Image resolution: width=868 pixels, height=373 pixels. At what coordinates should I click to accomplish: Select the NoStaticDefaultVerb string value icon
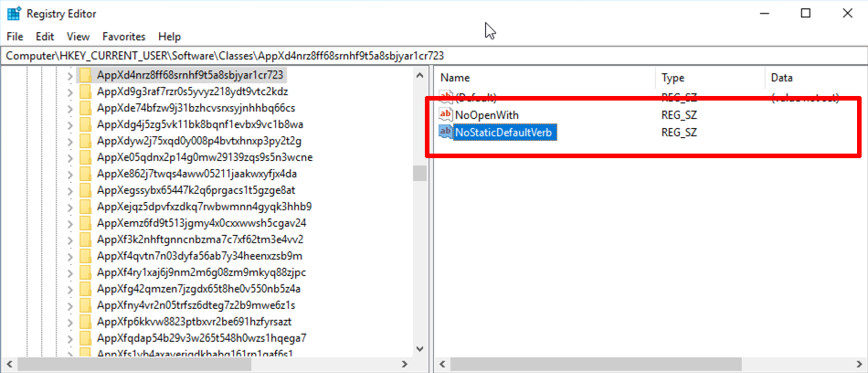tap(446, 132)
